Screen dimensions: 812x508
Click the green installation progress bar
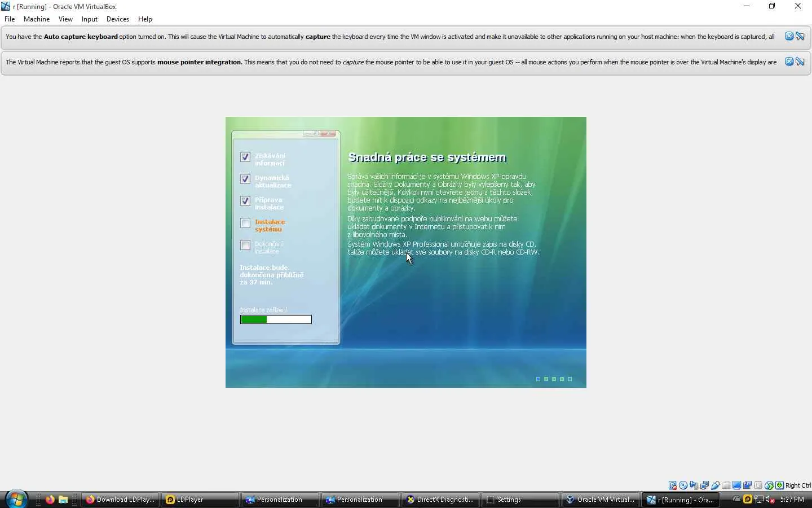click(276, 319)
